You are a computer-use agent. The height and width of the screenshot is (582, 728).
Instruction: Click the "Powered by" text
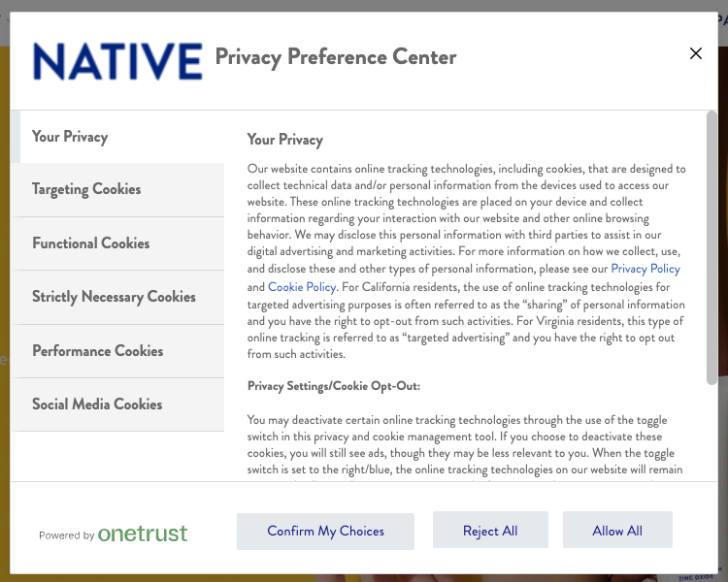pos(66,535)
